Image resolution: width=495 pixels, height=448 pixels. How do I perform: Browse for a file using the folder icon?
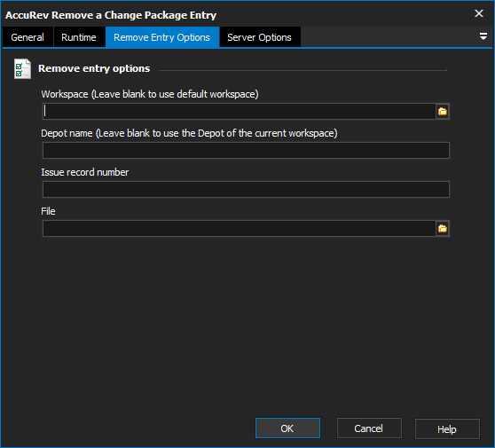tap(443, 229)
